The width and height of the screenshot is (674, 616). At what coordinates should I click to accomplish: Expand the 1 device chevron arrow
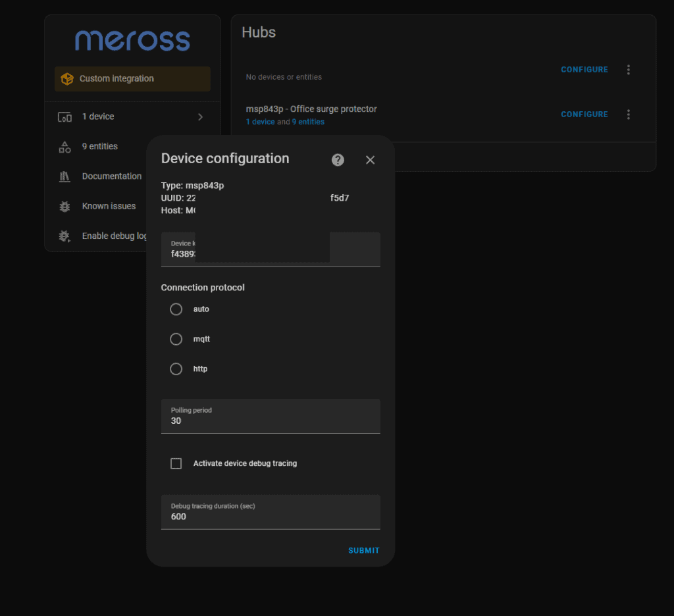[x=200, y=117]
